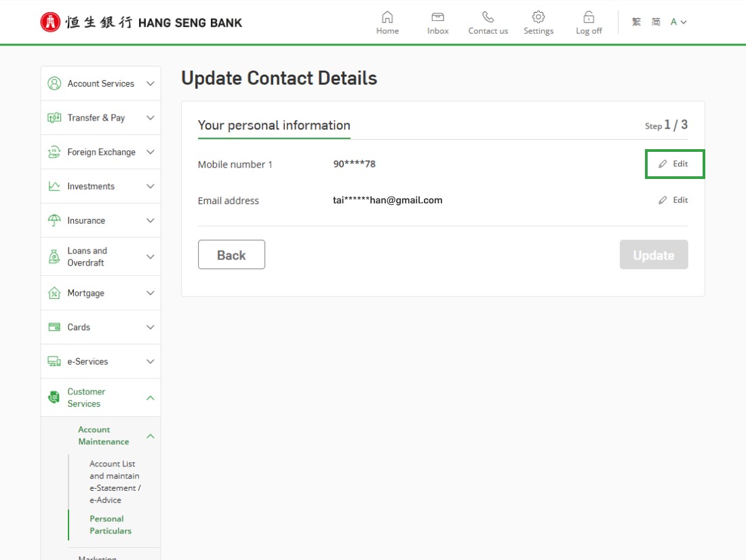Screen dimensions: 746x560
Task: Edit Mobile number 1
Action: (674, 164)
